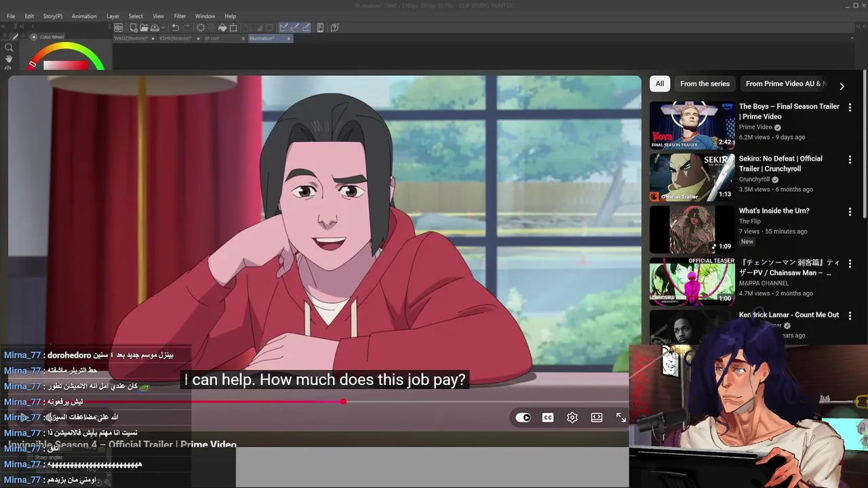Switch to the WADZ[Restore] canvas tab
Screen dimensions: 868x488
(134, 39)
